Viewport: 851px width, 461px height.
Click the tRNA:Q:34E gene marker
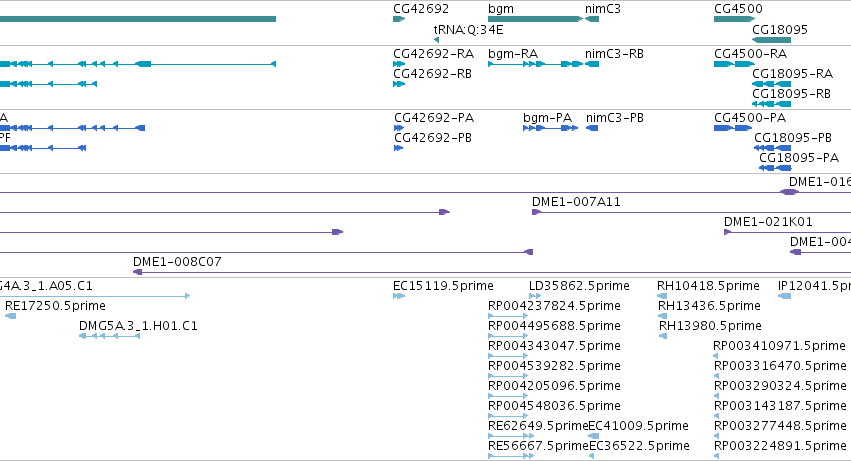point(436,40)
